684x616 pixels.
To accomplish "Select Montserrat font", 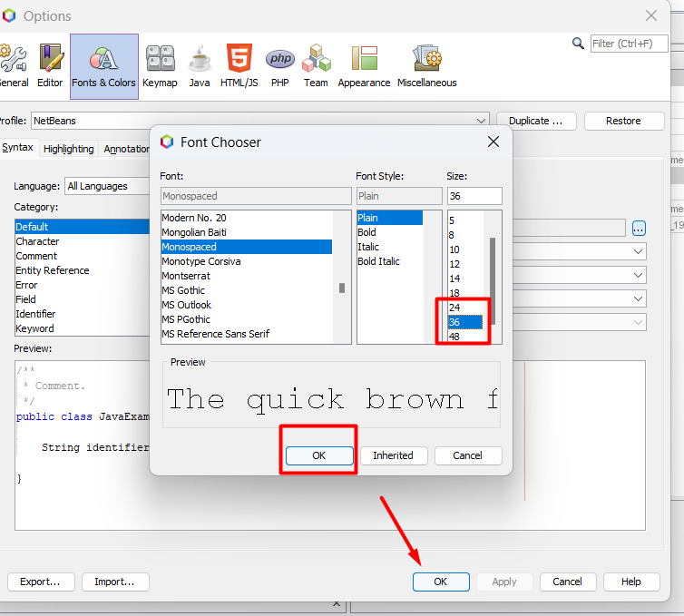I will coord(247,276).
